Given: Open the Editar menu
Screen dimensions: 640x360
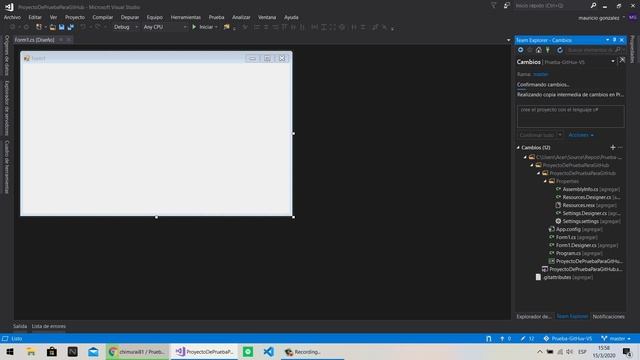Looking at the screenshot, I should coord(35,17).
